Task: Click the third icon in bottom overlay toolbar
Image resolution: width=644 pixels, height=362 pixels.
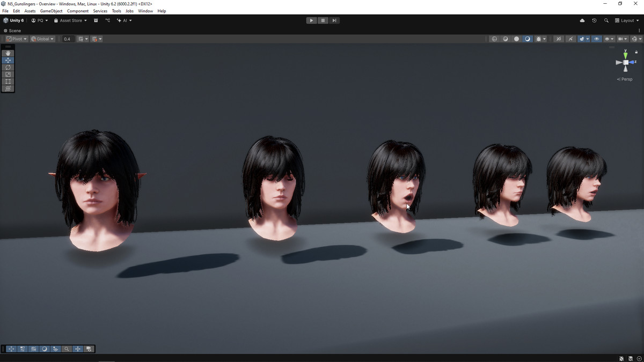Action: click(x=34, y=349)
